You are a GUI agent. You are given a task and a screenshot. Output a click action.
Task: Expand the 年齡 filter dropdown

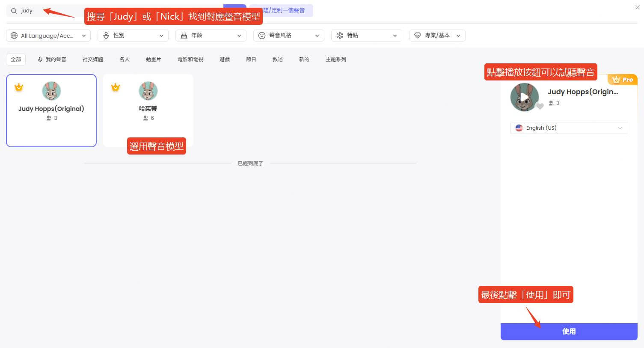(239, 36)
